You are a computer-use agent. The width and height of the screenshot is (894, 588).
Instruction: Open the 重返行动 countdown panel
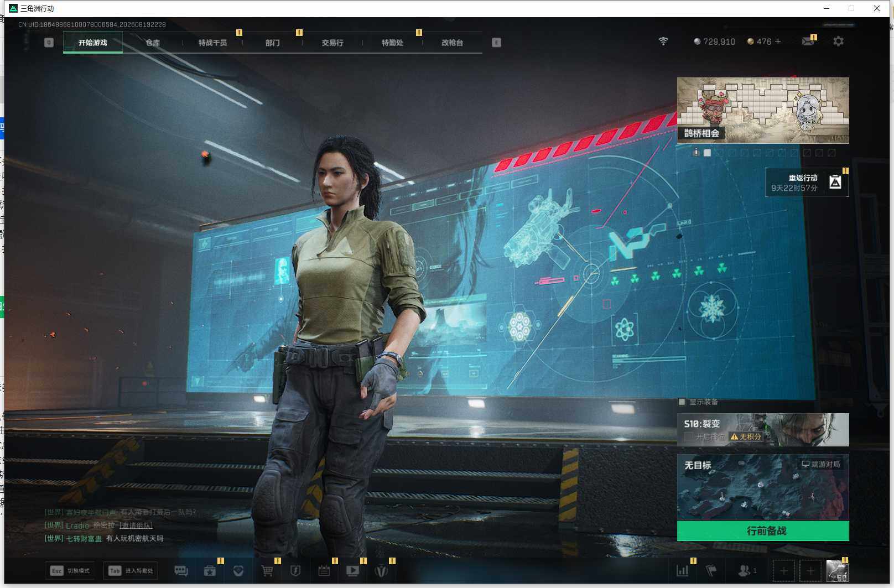807,183
